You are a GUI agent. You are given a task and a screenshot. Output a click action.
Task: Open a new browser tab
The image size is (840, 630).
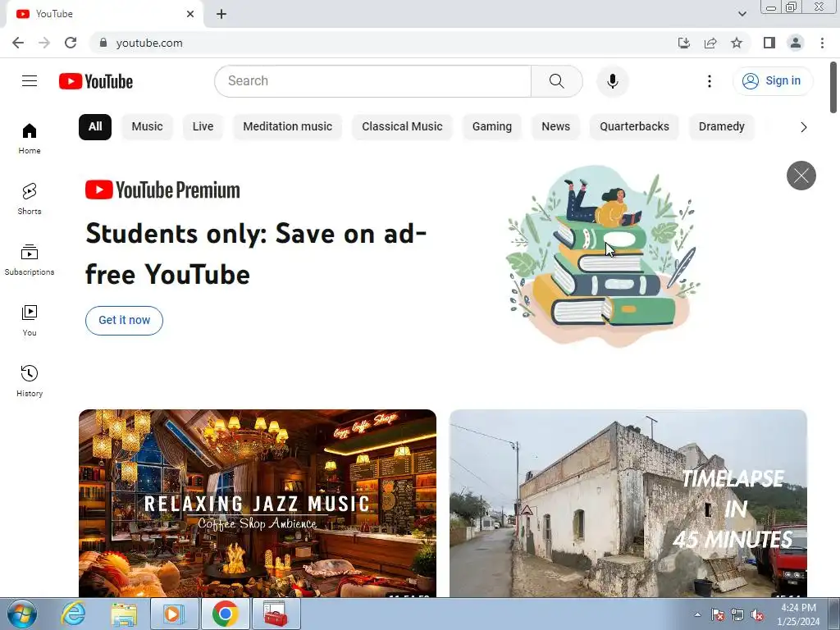[x=221, y=14]
